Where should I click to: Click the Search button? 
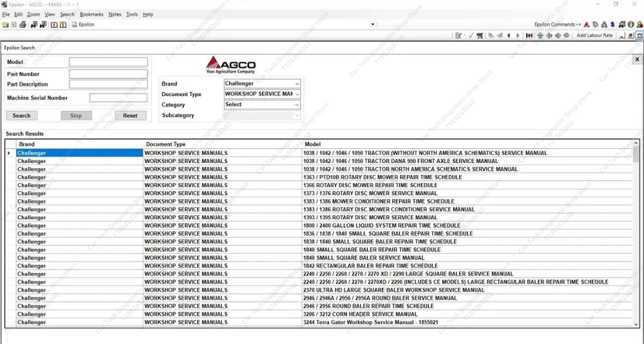point(22,116)
